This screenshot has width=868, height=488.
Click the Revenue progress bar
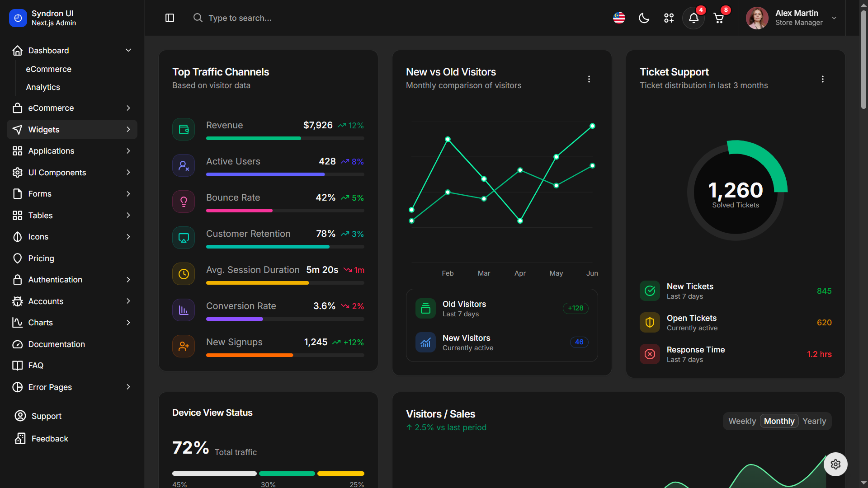coord(285,138)
